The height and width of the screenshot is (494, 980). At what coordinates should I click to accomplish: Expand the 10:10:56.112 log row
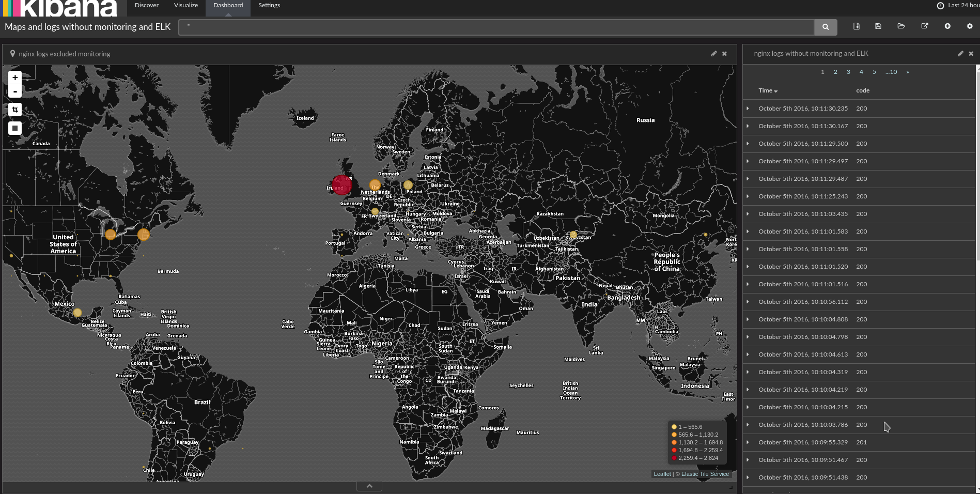tap(748, 302)
